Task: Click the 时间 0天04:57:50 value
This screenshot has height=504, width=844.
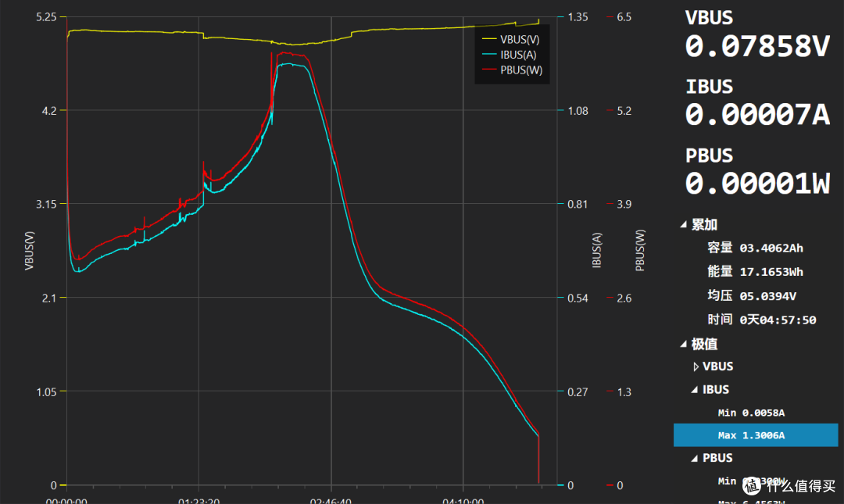Action: [x=778, y=320]
